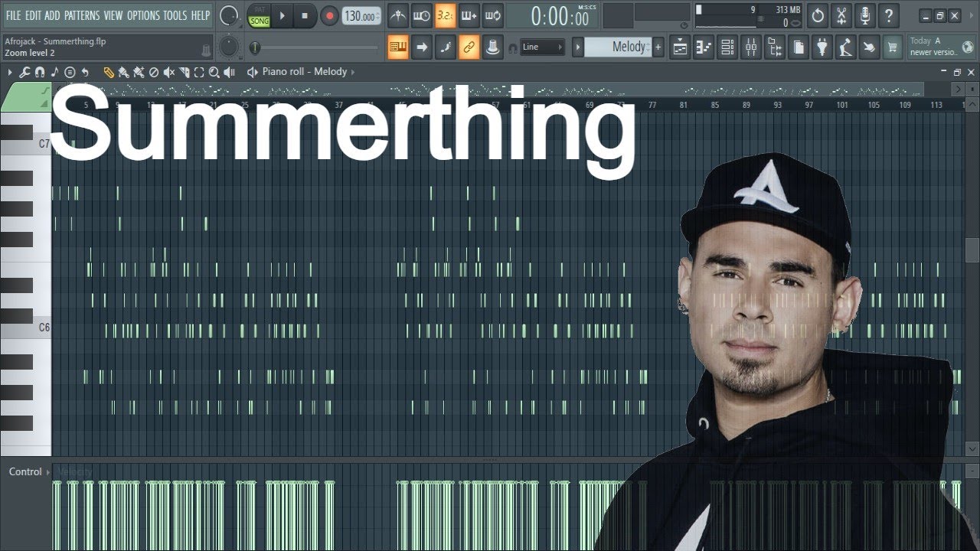Click the pattern arrow left of Melody
This screenshot has width=980, height=551.
pos(579,47)
